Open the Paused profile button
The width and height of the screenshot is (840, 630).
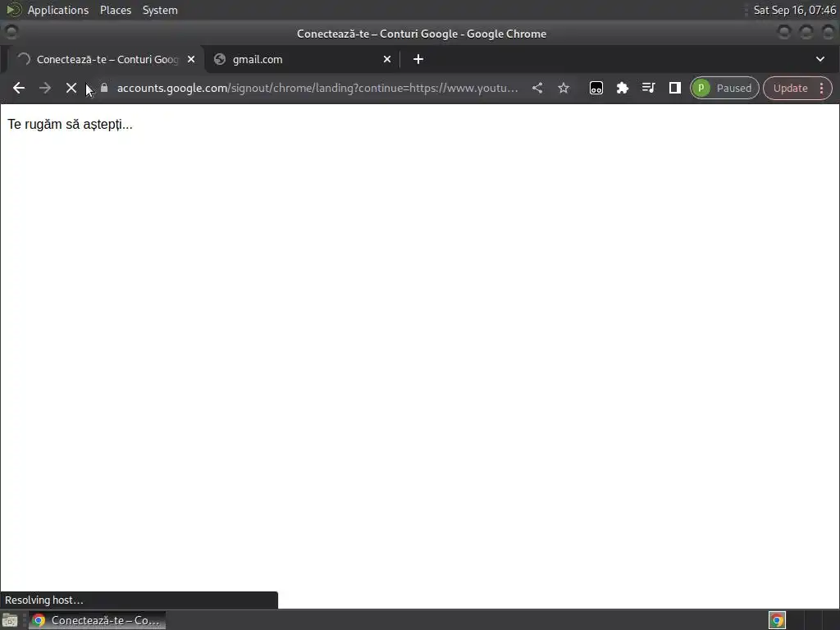click(x=724, y=88)
